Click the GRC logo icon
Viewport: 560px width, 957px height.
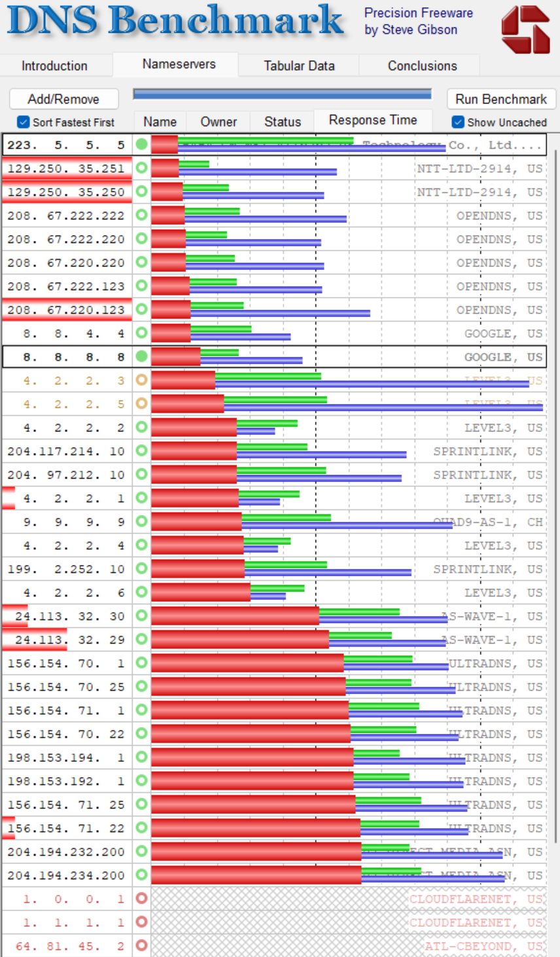[x=525, y=29]
